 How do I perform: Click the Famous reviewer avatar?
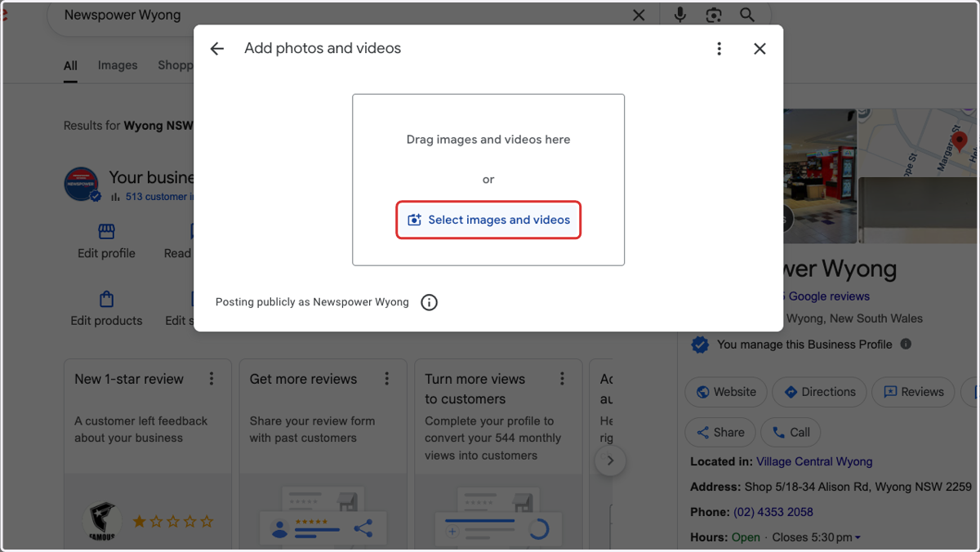click(x=102, y=521)
